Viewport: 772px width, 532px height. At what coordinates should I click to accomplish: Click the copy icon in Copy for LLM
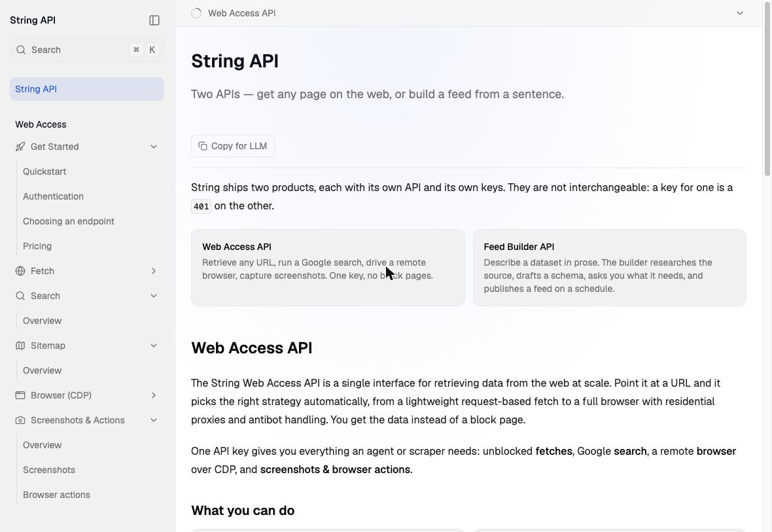point(203,147)
